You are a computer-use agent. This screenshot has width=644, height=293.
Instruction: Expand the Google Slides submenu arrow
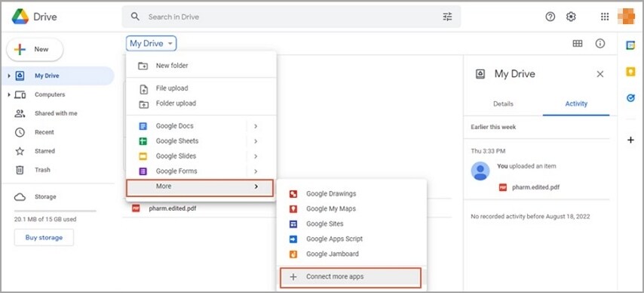pos(256,156)
